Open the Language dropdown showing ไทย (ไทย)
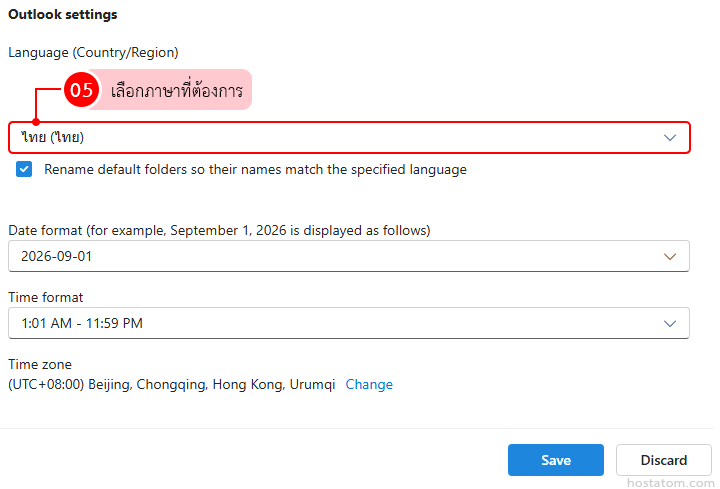The height and width of the screenshot is (489, 720). [349, 137]
